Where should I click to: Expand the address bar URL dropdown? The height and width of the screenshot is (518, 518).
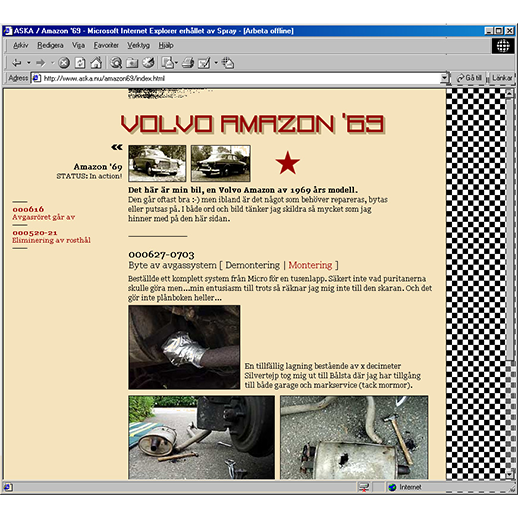tap(444, 78)
